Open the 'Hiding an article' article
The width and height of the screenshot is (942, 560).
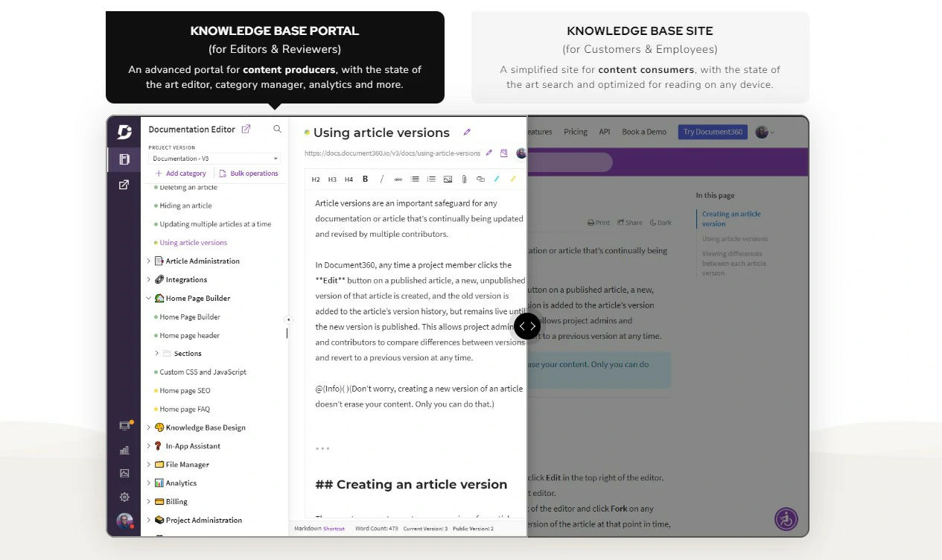point(185,206)
